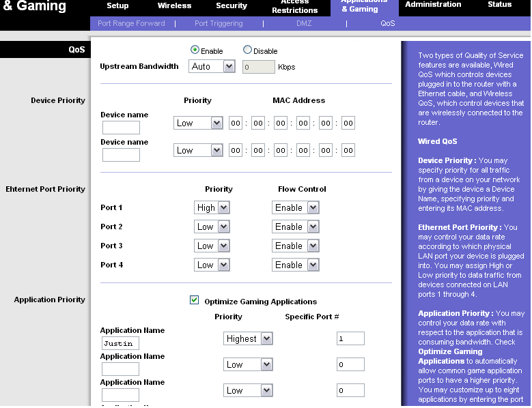This screenshot has height=408, width=532.
Task: Go to Port Triggering subtab
Action: 219,23
